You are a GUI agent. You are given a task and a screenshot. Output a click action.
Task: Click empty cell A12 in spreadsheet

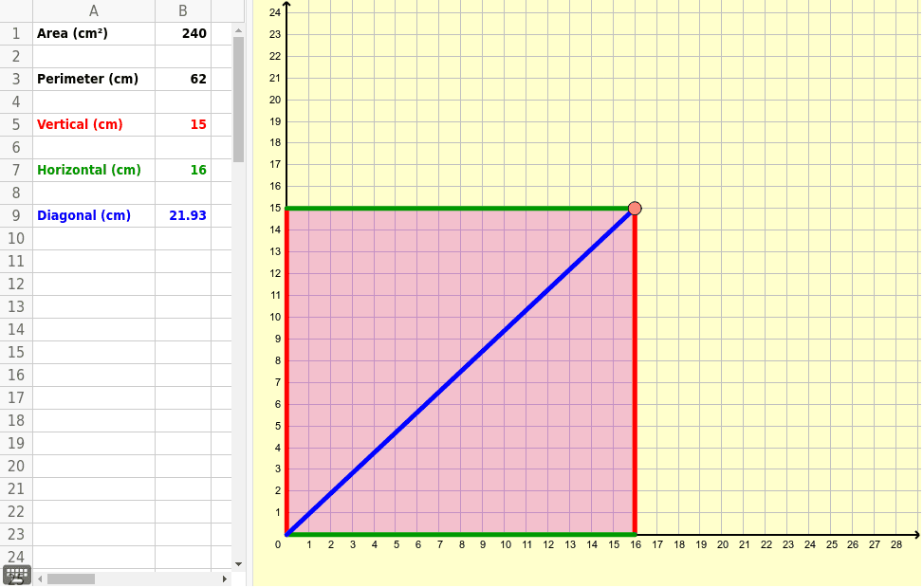click(94, 284)
